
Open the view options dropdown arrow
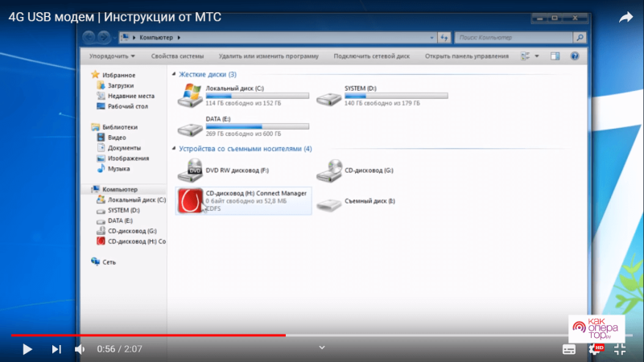coord(537,56)
